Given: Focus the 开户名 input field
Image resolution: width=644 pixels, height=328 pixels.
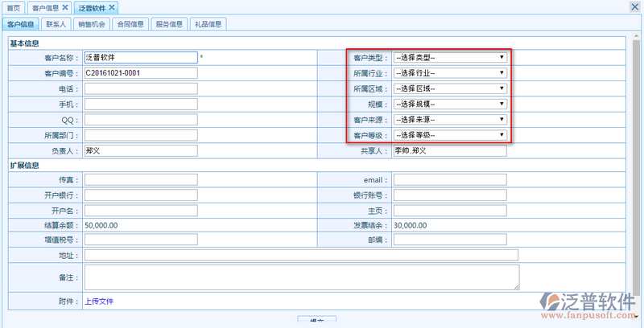Looking at the screenshot, I should (141, 211).
